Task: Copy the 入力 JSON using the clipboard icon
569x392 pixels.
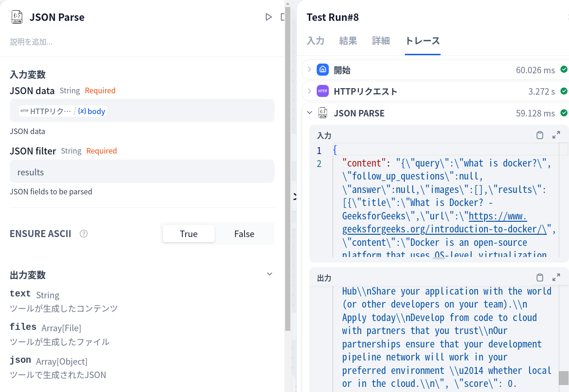Action: 539,135
